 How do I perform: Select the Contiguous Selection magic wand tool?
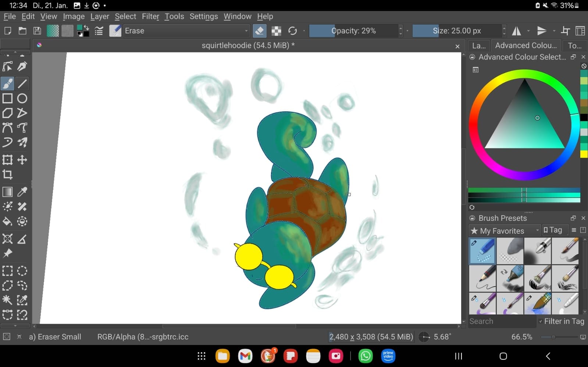click(7, 300)
